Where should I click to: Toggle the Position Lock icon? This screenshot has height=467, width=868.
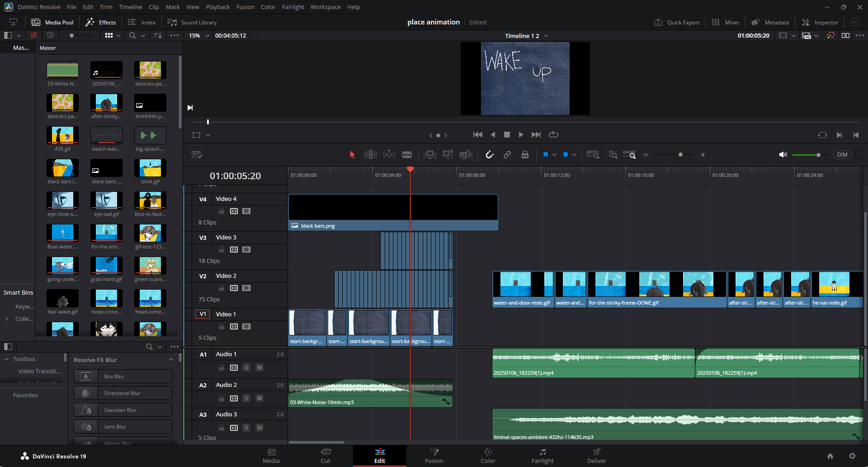[525, 155]
